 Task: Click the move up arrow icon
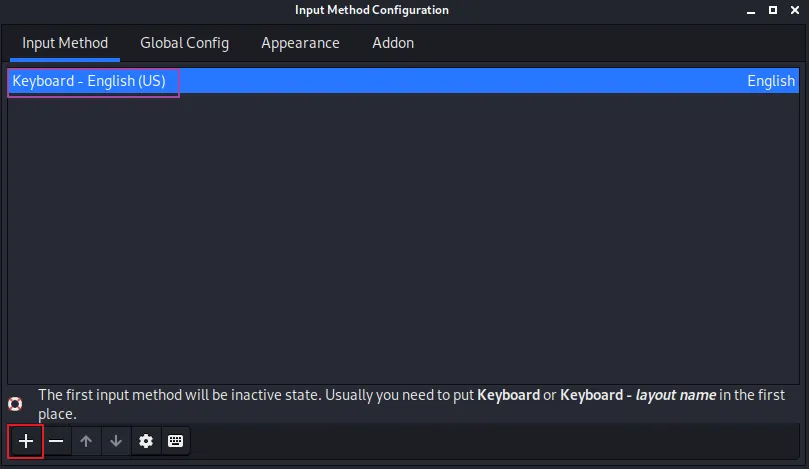click(x=86, y=441)
